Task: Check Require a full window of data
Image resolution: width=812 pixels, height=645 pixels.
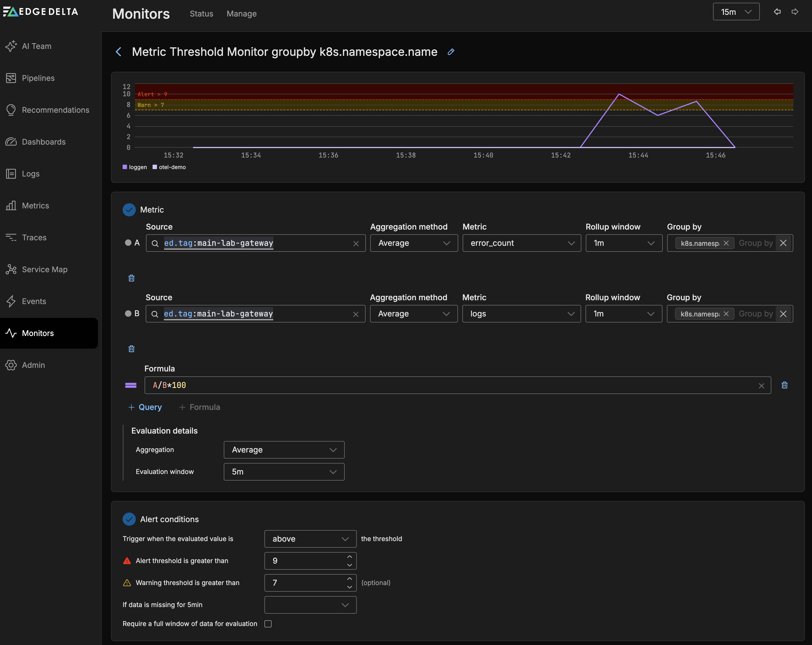Action: coord(268,624)
